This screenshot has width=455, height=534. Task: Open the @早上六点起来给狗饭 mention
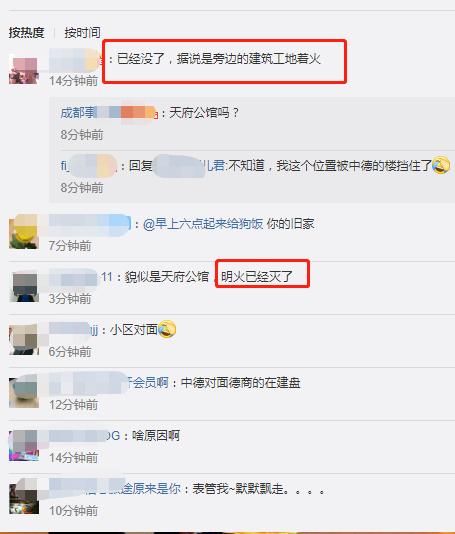(x=203, y=224)
